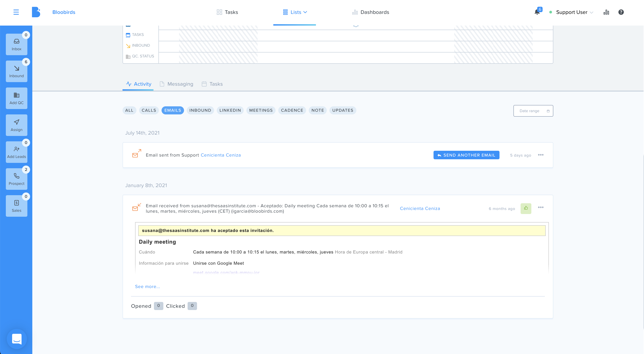Open the Inbox sidebar button
Screen dimensions: 644x354
(17, 44)
